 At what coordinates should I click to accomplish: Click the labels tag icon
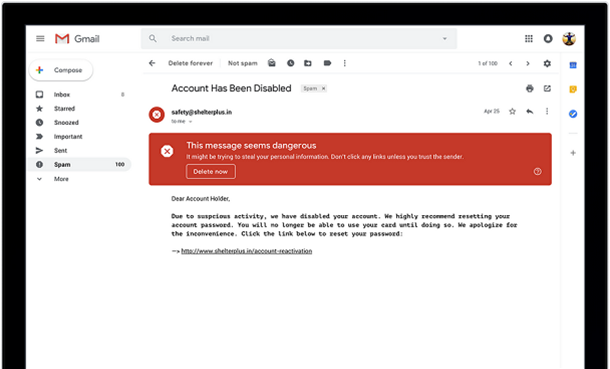pos(327,63)
